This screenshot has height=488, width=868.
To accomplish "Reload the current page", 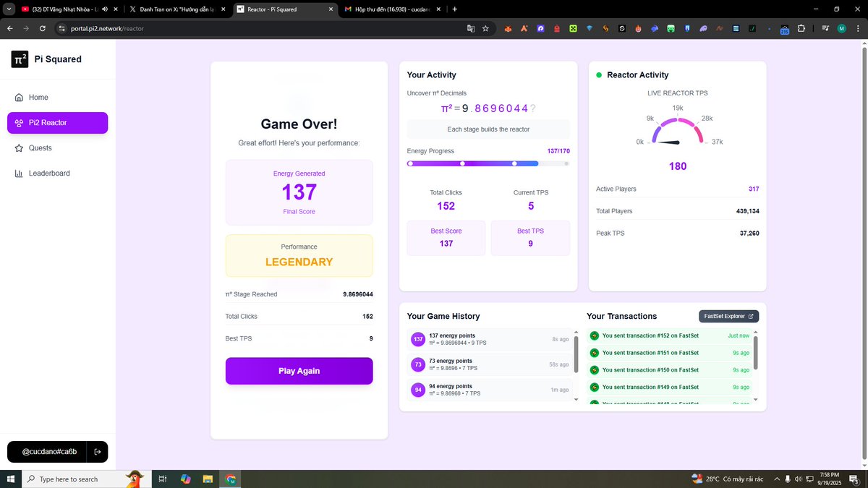I will 43,28.
